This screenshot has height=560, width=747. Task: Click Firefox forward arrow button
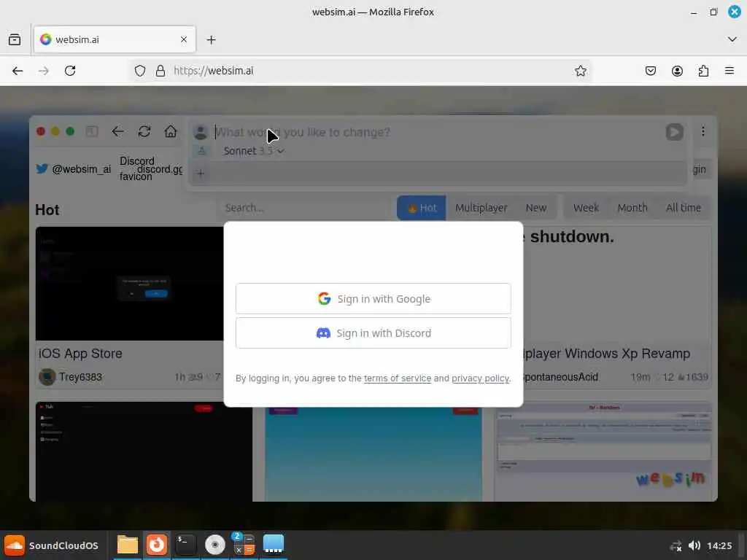pyautogui.click(x=43, y=71)
